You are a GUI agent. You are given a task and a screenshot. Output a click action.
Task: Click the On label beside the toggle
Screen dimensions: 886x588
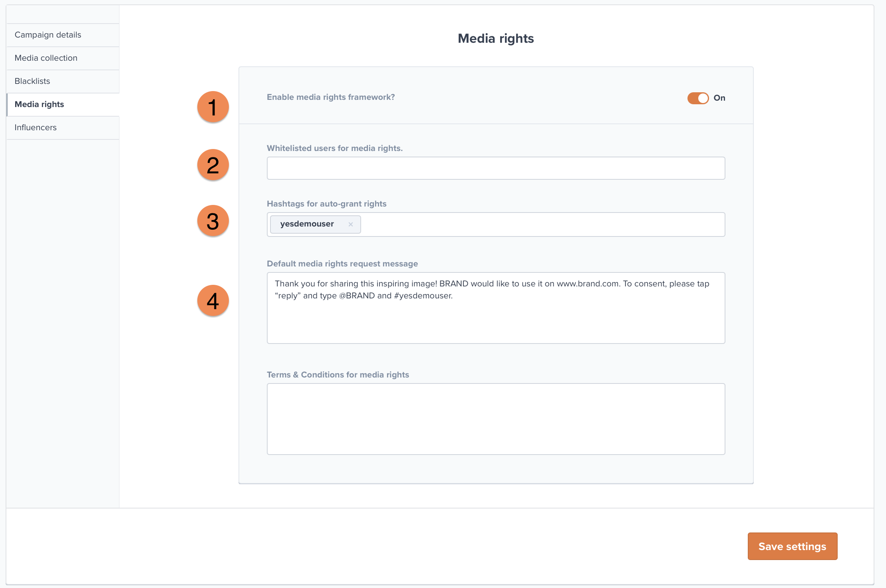tap(719, 98)
